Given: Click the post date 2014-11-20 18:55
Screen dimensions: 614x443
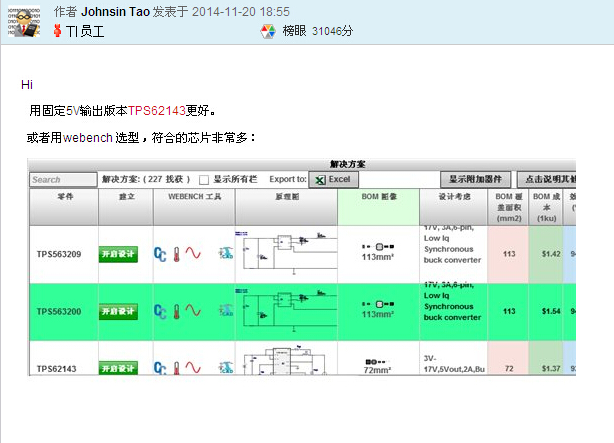Looking at the screenshot, I should [241, 12].
